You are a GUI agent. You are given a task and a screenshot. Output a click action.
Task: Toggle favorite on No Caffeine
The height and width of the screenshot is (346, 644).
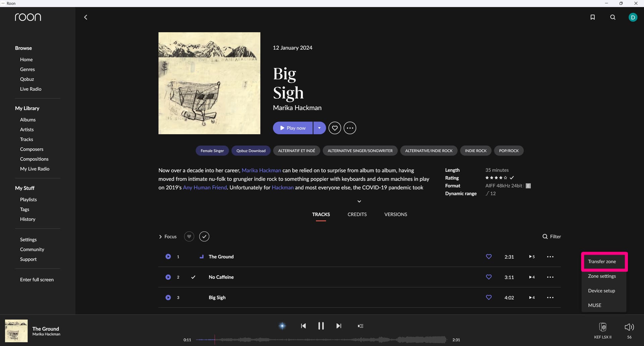489,277
